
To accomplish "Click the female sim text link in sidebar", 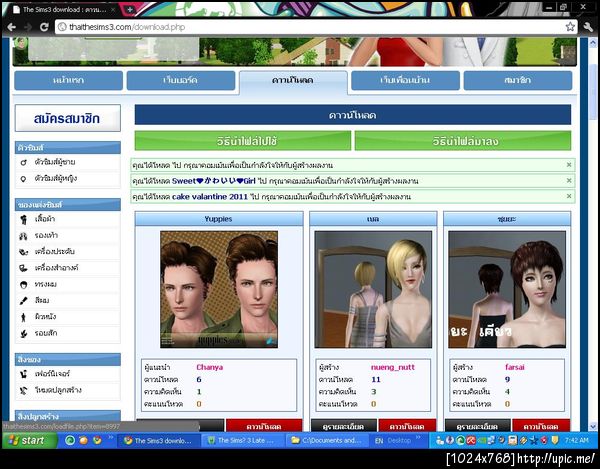I will tap(55, 179).
